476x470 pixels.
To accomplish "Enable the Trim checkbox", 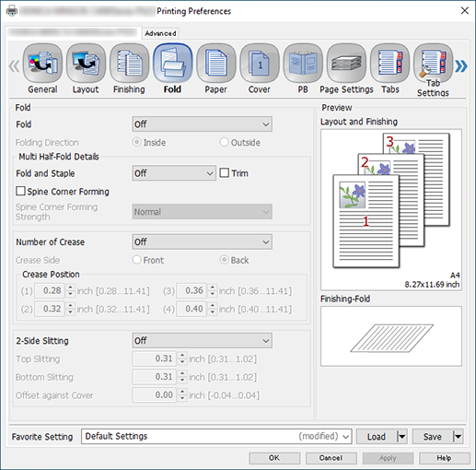I will tap(225, 173).
